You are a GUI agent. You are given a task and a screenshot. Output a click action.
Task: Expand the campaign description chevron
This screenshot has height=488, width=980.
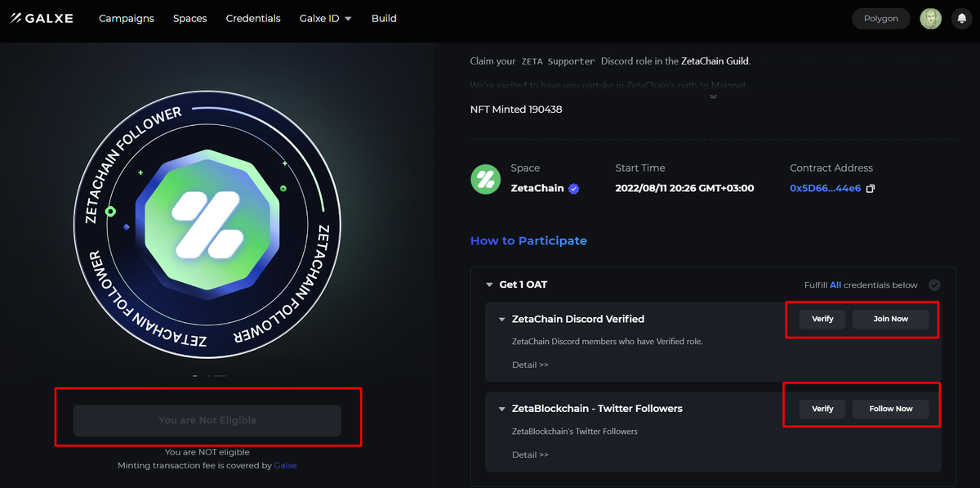[x=713, y=96]
